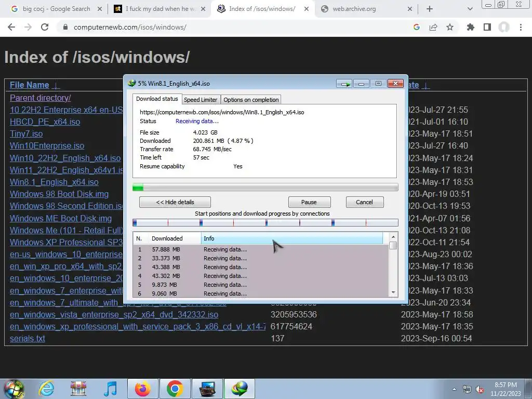The image size is (532, 399).
Task: Click the address bar URL field
Action: pos(234,27)
